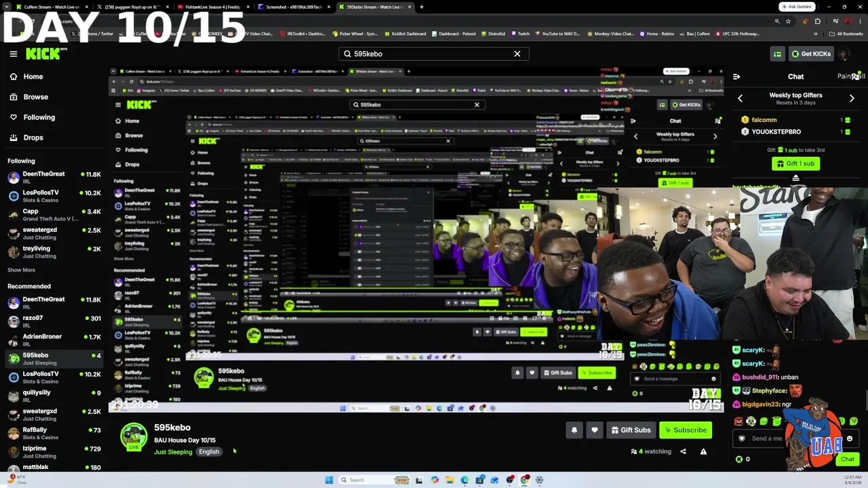Image resolution: width=868 pixels, height=488 pixels.
Task: Collapse the top gifters section arrow
Action: pos(795,179)
